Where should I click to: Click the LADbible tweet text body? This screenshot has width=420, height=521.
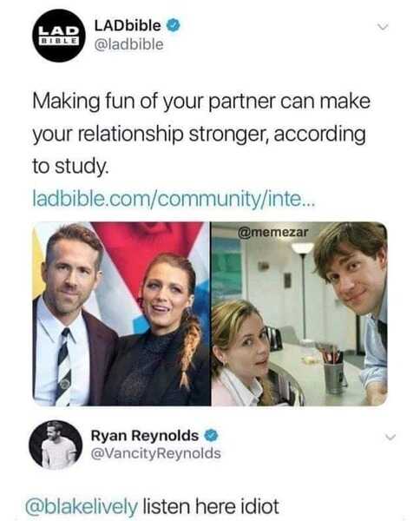201,134
